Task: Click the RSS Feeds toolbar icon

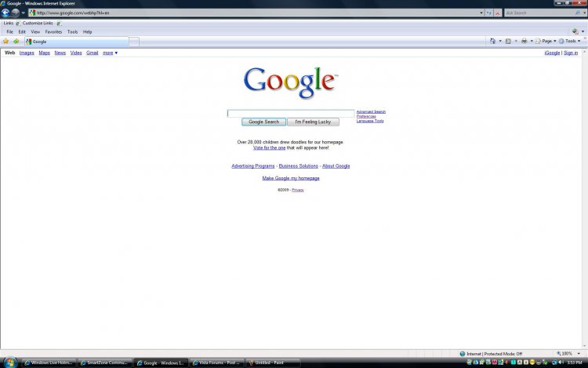Action: coord(508,41)
